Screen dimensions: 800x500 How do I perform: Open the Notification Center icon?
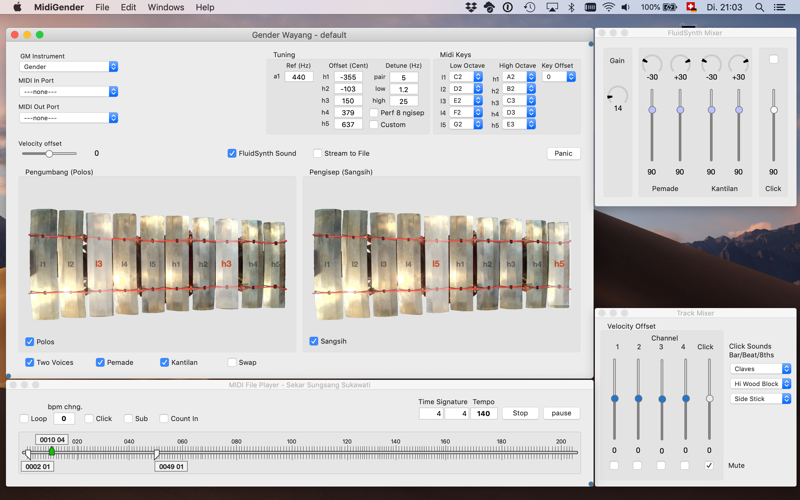tap(780, 7)
